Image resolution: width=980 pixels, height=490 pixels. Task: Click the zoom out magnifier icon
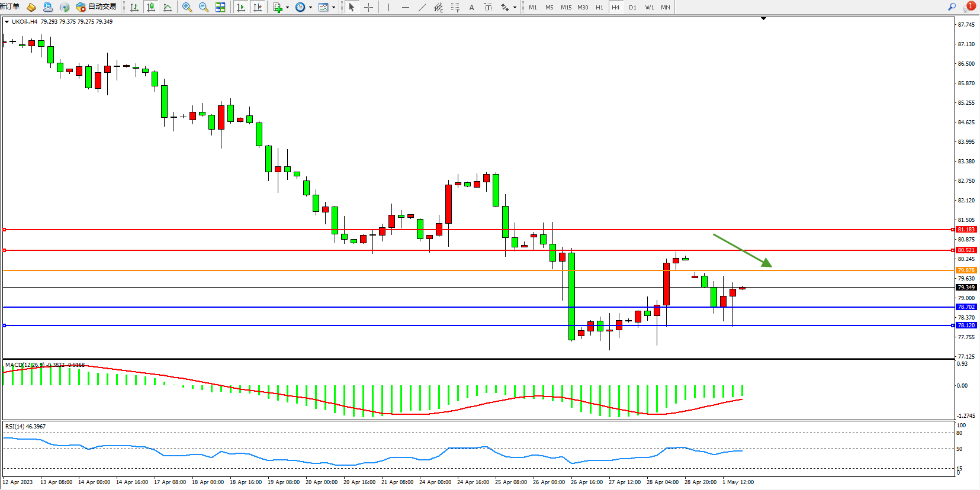[204, 7]
